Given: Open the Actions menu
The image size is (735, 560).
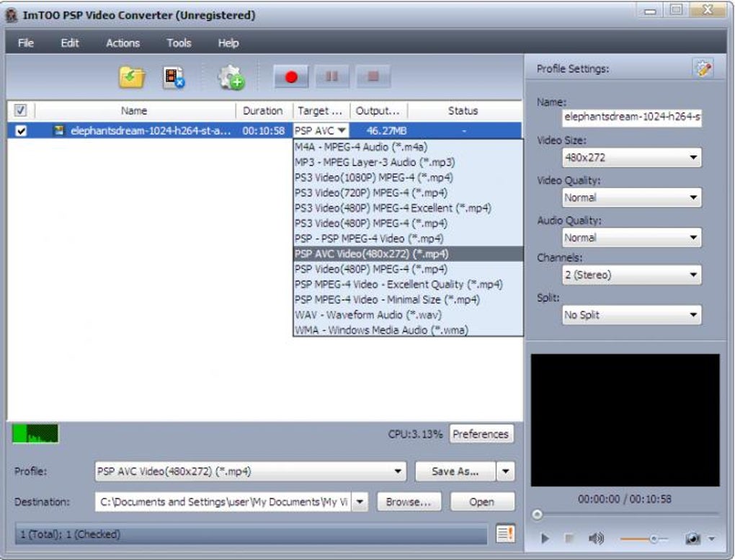Looking at the screenshot, I should [122, 43].
